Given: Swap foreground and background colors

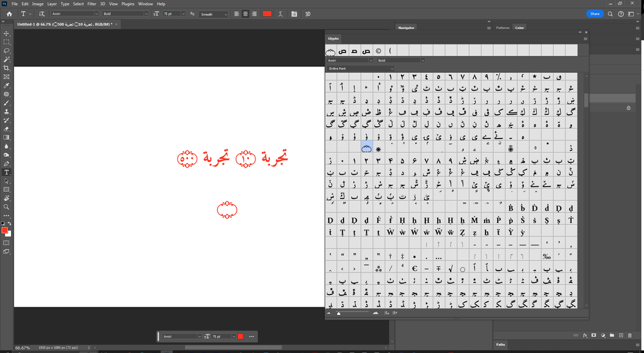Looking at the screenshot, I should click(10, 224).
